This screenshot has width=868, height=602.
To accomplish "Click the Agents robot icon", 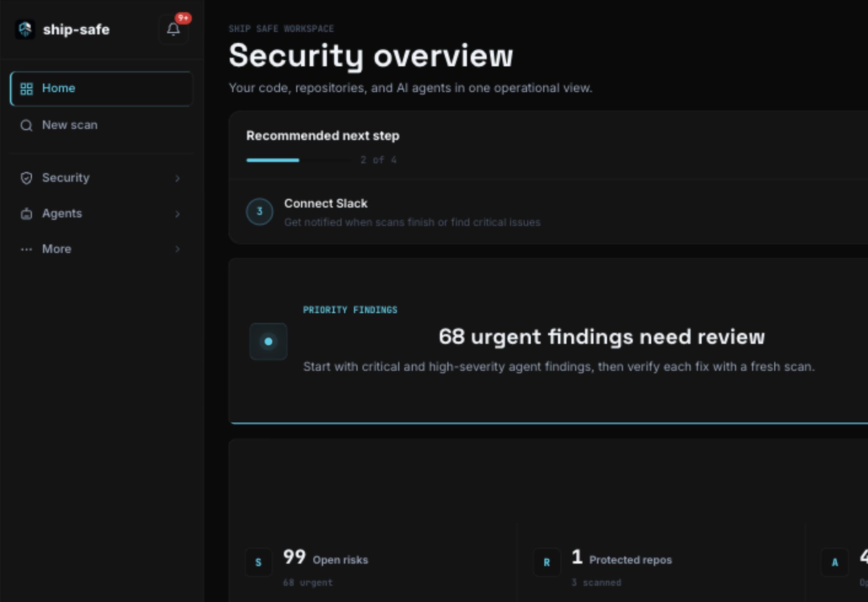I will (26, 214).
